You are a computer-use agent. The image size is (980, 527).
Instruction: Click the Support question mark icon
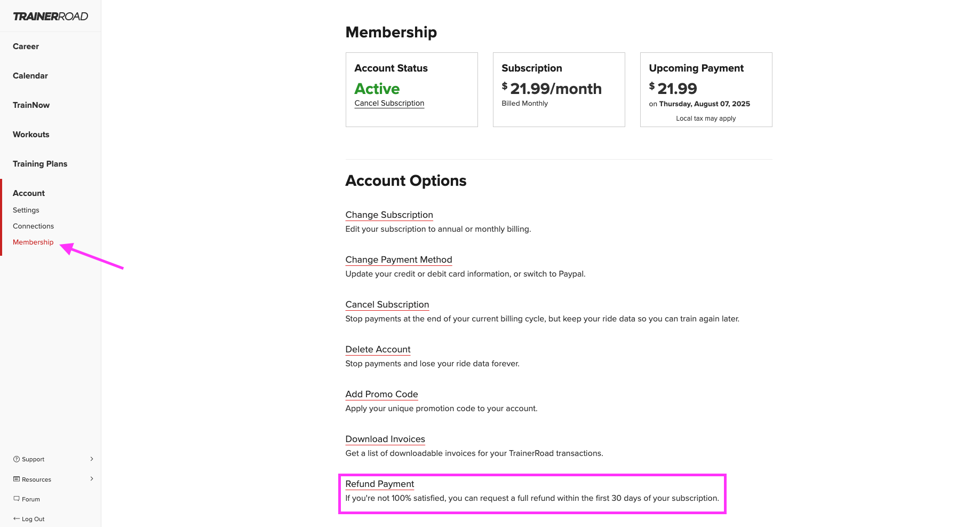coord(17,459)
